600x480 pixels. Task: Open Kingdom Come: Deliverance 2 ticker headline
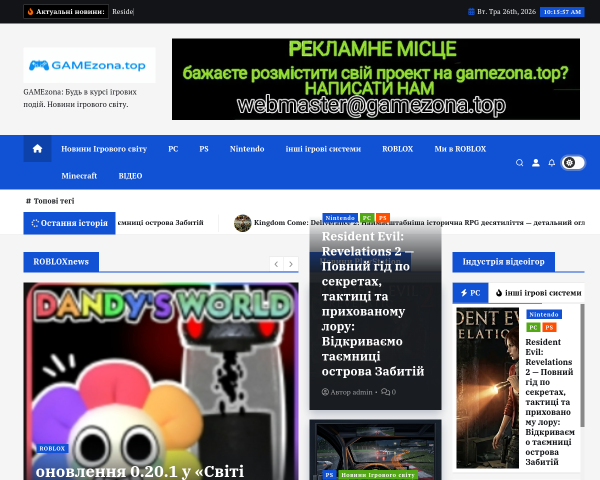coord(419,222)
